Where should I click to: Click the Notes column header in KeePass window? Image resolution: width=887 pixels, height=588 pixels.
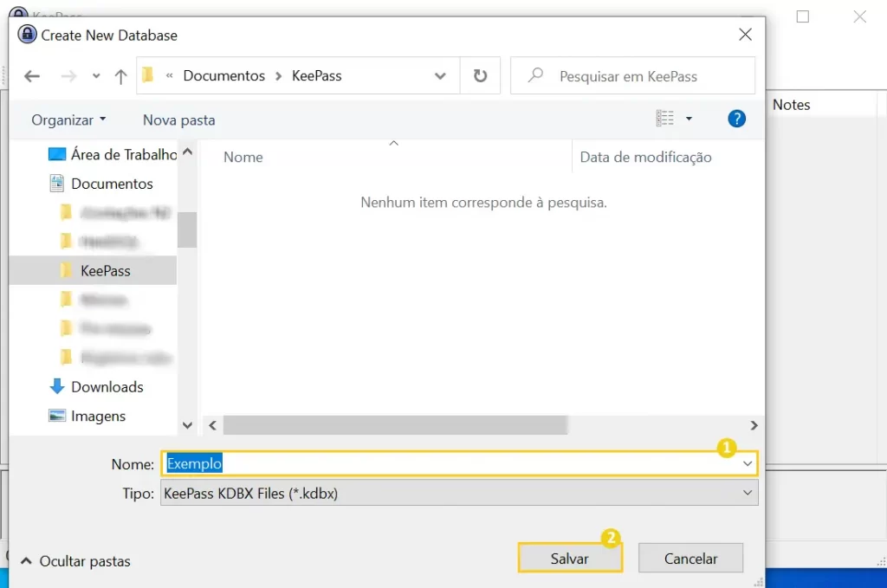(791, 105)
